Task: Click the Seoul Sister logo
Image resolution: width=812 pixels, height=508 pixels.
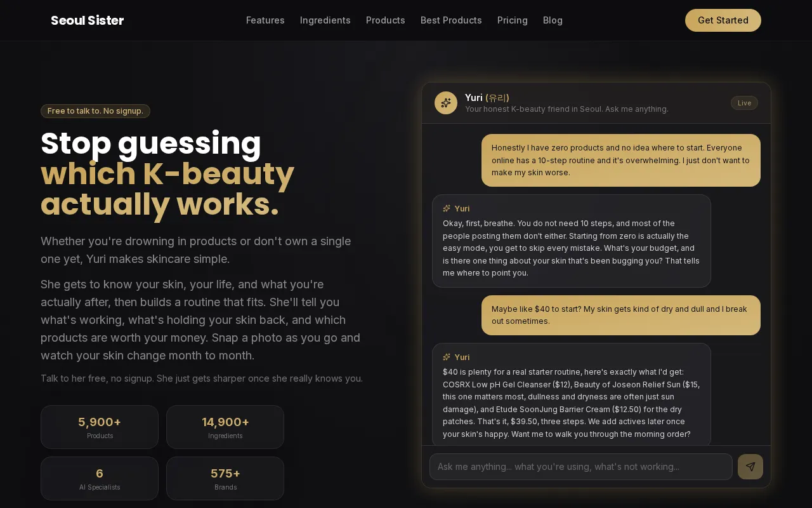Action: pyautogui.click(x=88, y=20)
